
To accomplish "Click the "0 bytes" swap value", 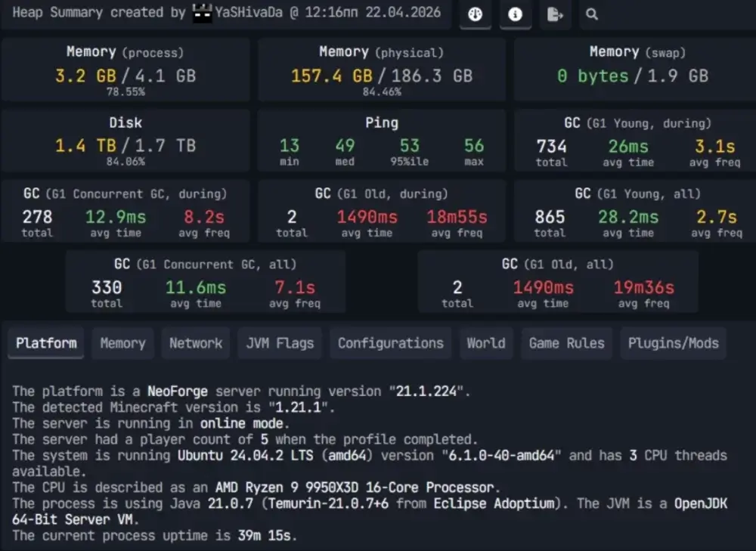I will pyautogui.click(x=593, y=76).
